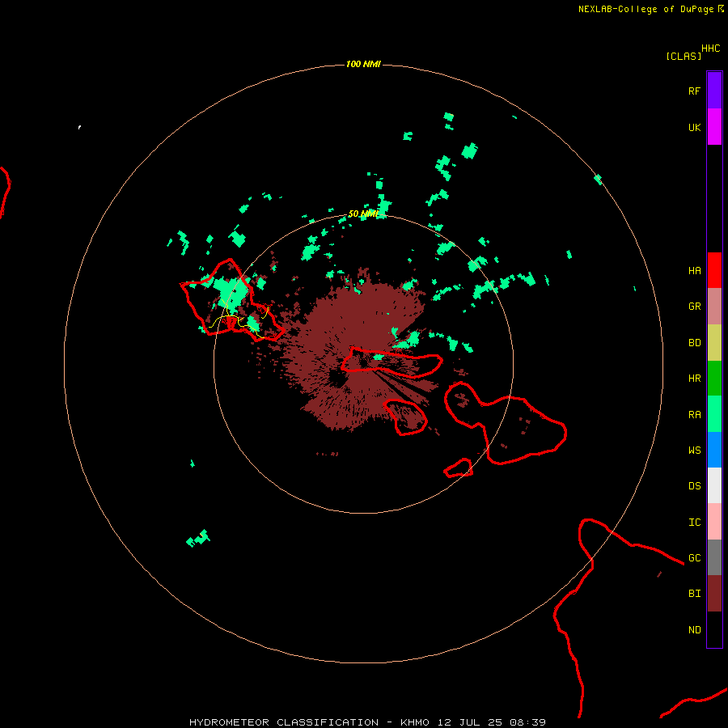Screen dimensions: 728x728
Task: Click the RF legend label
Action: (x=695, y=91)
